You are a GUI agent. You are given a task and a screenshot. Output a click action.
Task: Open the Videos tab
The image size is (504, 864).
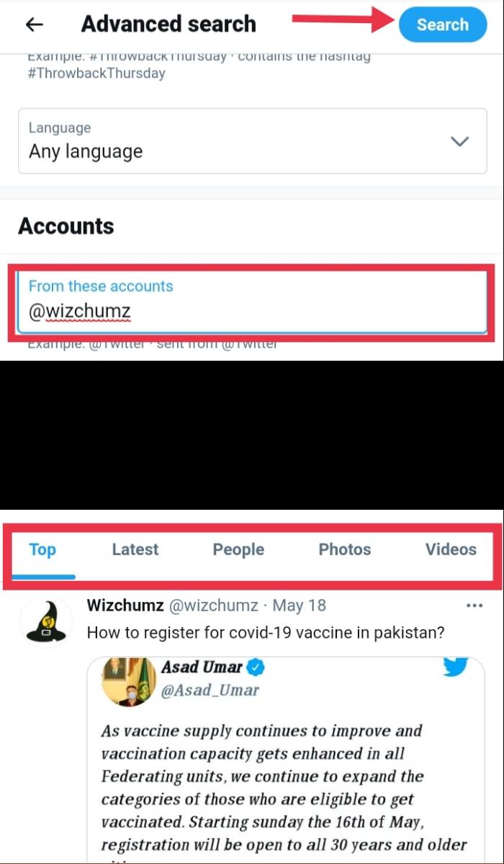451,549
